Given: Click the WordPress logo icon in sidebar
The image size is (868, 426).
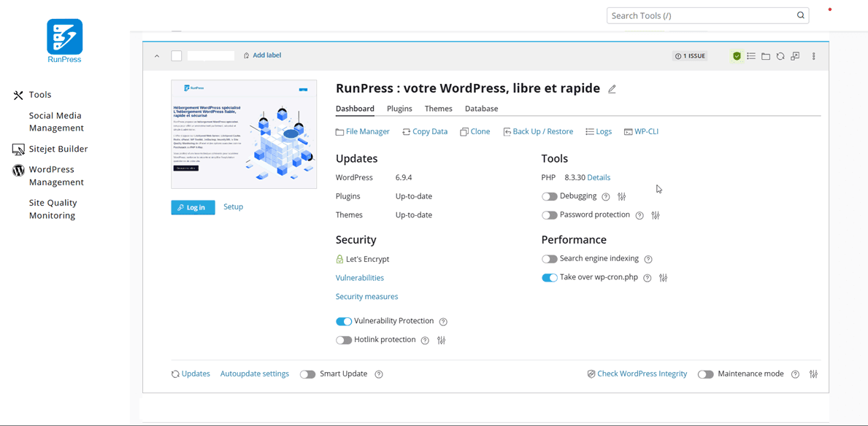Looking at the screenshot, I should (x=18, y=170).
